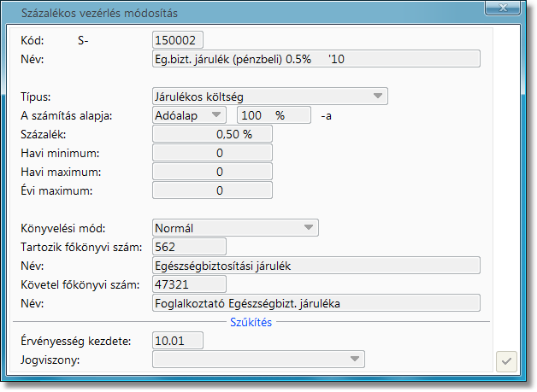
Task: Click the checkmark confirm button
Action: (x=506, y=361)
